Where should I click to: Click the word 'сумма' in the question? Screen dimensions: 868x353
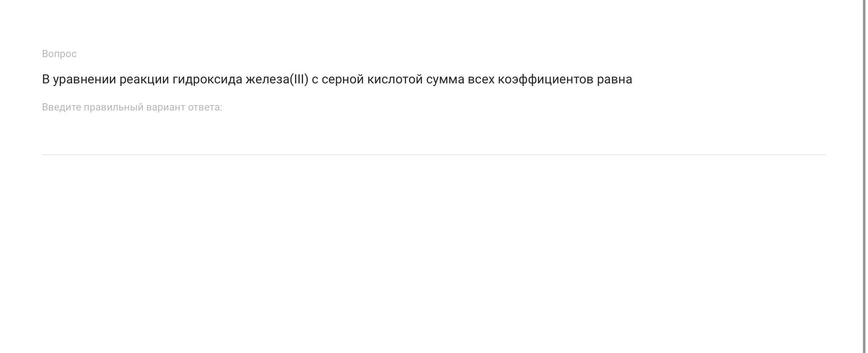(x=445, y=79)
